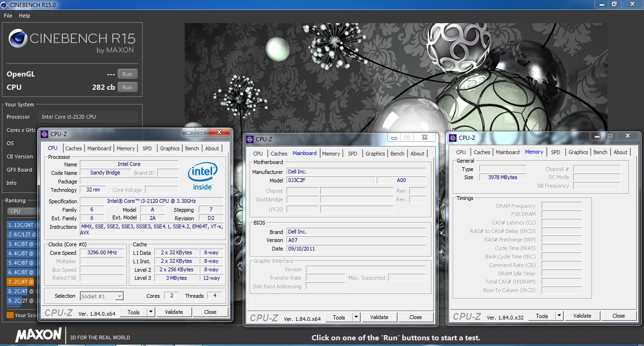Click the orange Your Score legend swatch
This screenshot has width=644, height=346.
[x=10, y=315]
